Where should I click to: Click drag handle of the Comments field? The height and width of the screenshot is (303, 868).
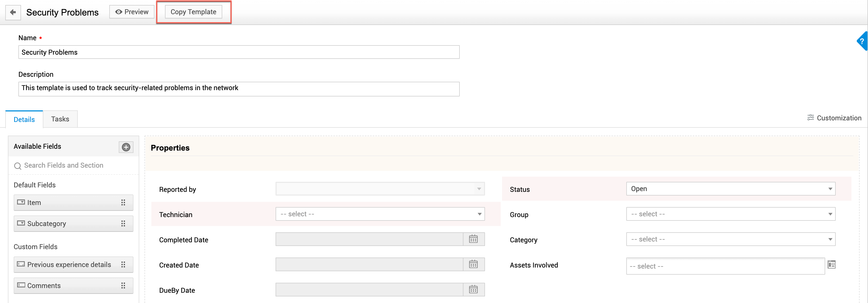[x=123, y=285]
